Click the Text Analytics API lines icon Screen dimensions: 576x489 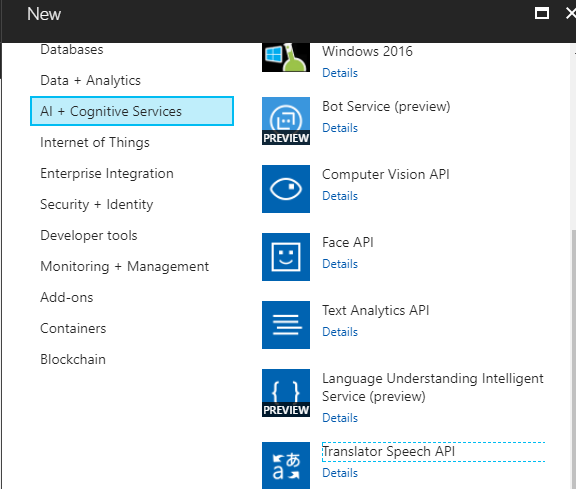pos(285,325)
